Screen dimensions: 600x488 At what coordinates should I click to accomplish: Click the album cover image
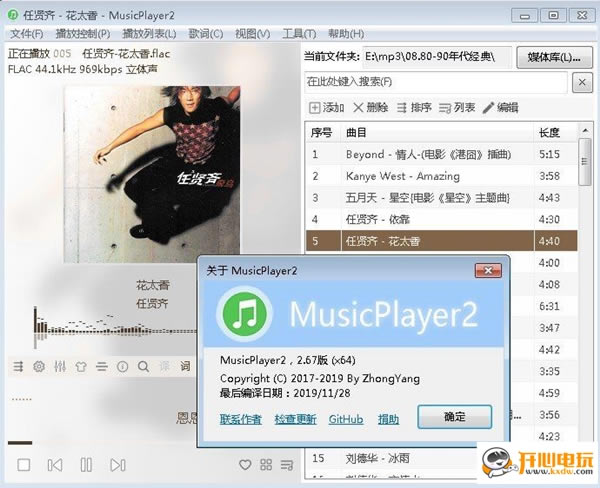tap(152, 174)
